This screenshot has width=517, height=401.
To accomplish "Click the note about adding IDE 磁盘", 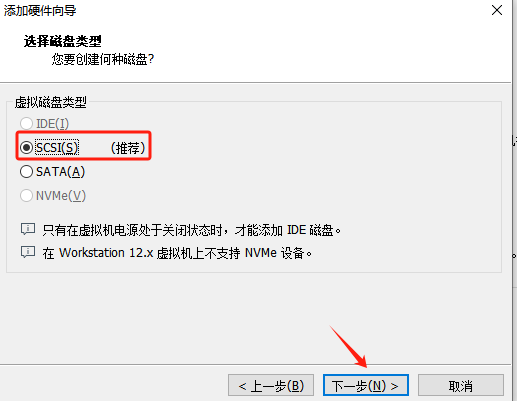I will click(x=191, y=230).
